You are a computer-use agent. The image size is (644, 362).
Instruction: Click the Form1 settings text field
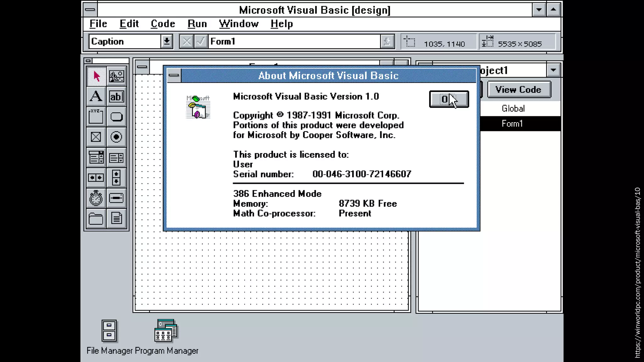(295, 41)
